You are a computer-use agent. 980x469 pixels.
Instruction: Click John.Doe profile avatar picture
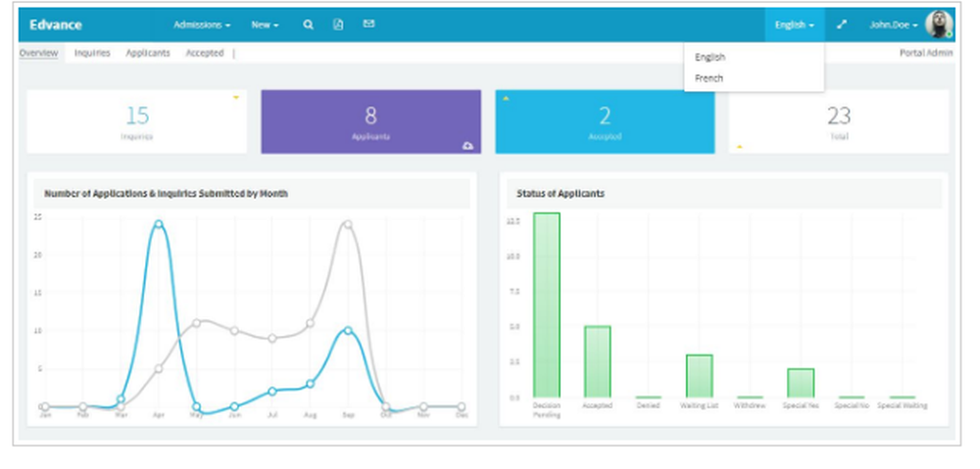pyautogui.click(x=939, y=24)
